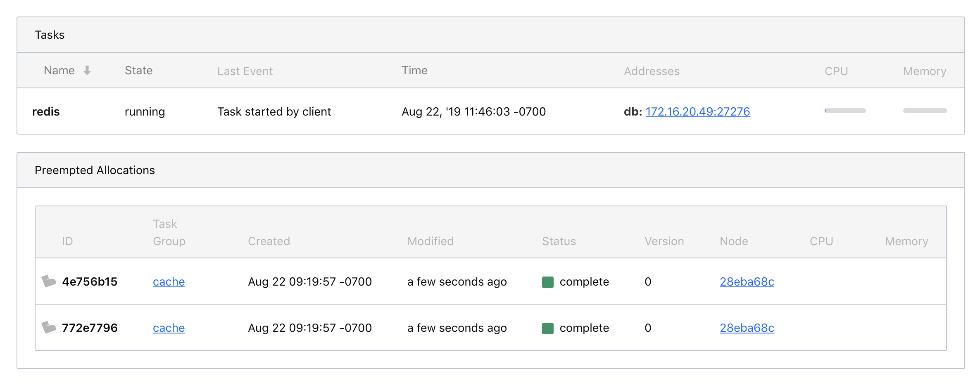980x383 pixels.
Task: Select the redis task row name
Action: pyautogui.click(x=46, y=112)
